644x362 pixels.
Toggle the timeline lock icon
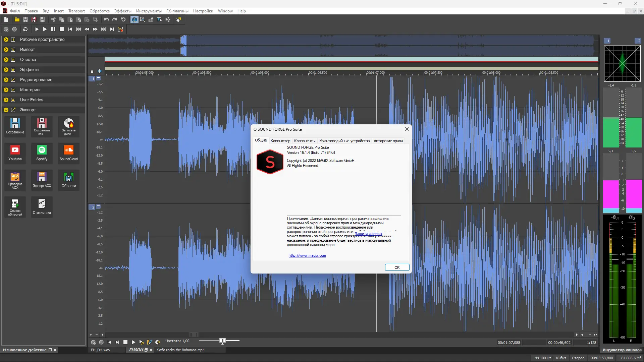click(92, 71)
